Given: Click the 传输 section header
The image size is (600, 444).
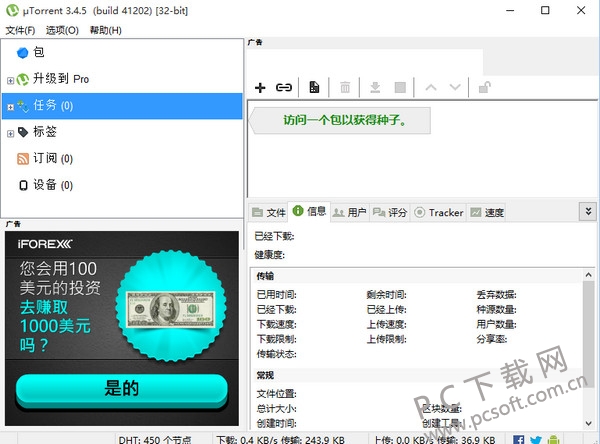Looking at the screenshot, I should coord(265,276).
